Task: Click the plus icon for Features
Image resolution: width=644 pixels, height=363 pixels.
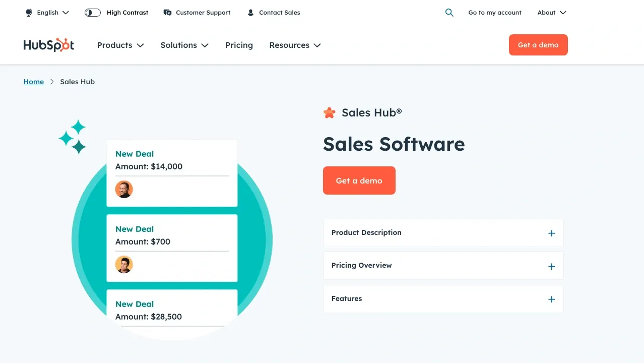Action: point(551,299)
